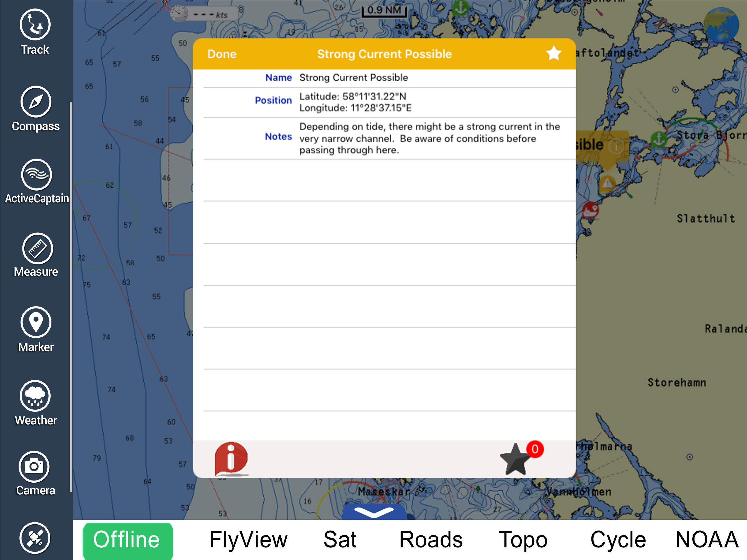
Task: Select the Topo map type
Action: pos(523,540)
